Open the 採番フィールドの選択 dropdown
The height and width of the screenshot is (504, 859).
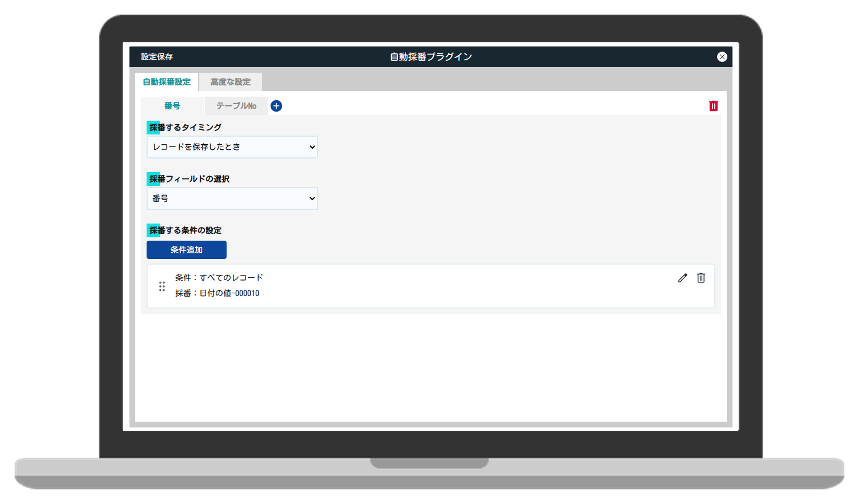coord(232,199)
